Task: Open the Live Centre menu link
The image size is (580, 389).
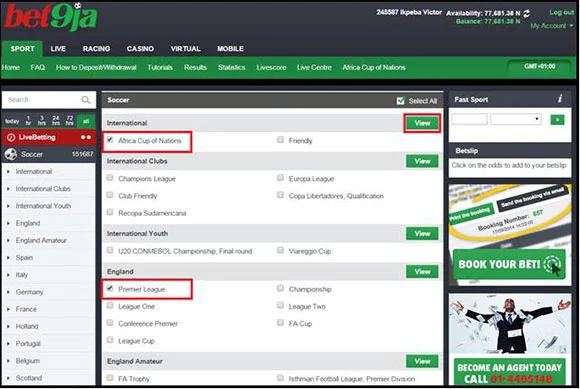Action: 314,68
